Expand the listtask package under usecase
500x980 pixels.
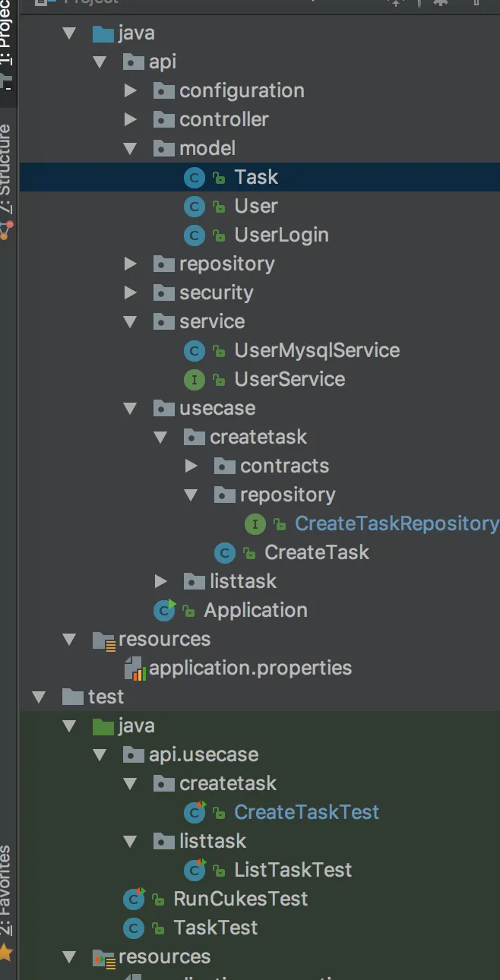161,582
